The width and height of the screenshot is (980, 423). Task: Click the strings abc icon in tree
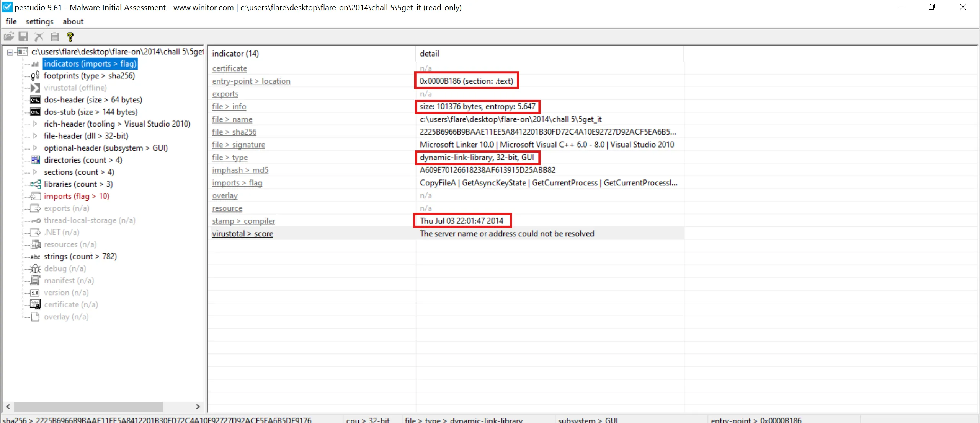(35, 257)
